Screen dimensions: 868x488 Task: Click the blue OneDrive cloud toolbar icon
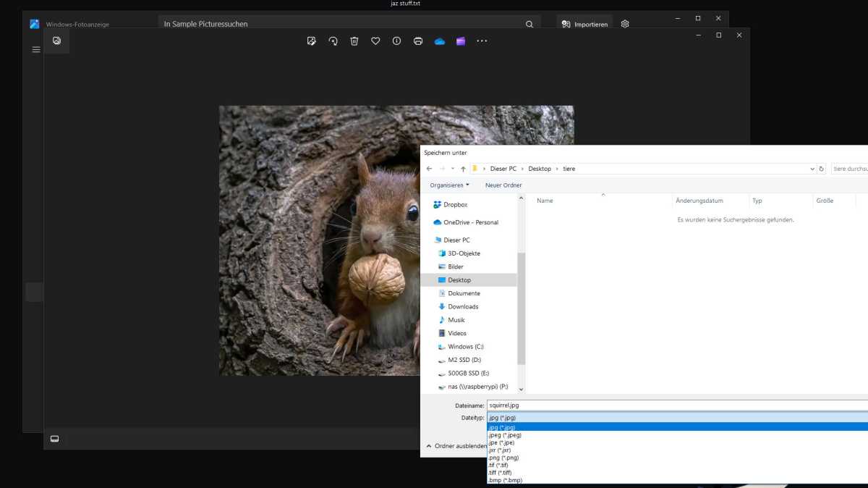point(439,41)
